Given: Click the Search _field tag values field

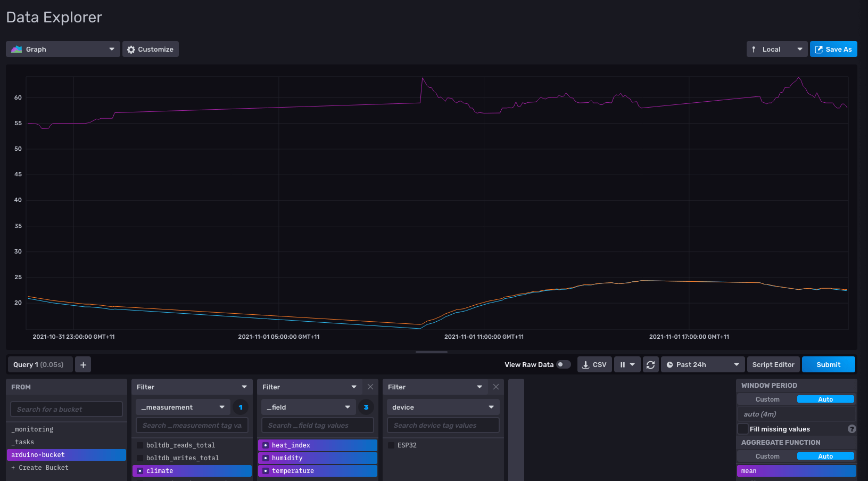Looking at the screenshot, I should pyautogui.click(x=318, y=425).
